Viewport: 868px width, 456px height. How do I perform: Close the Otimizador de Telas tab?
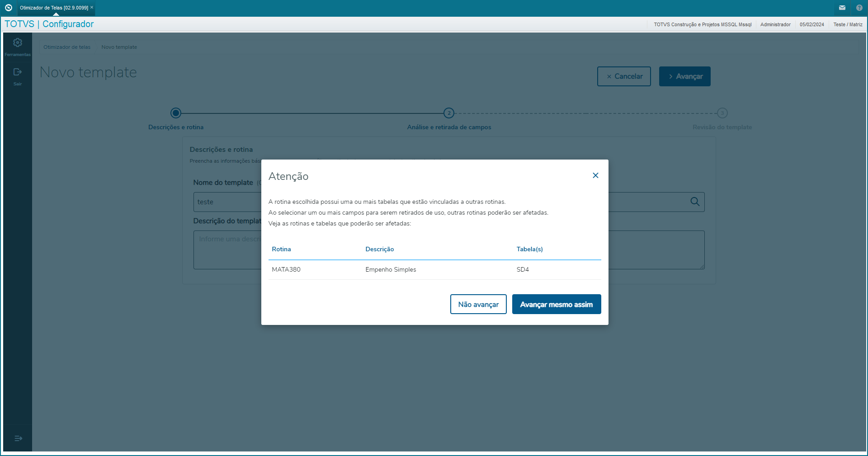[x=92, y=7]
